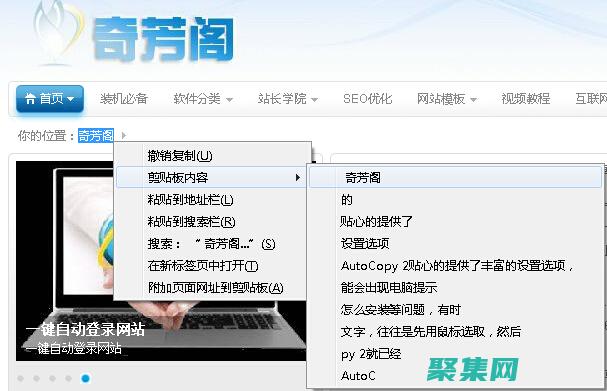Click the large 一键自动登录网站 slide title

(x=85, y=329)
